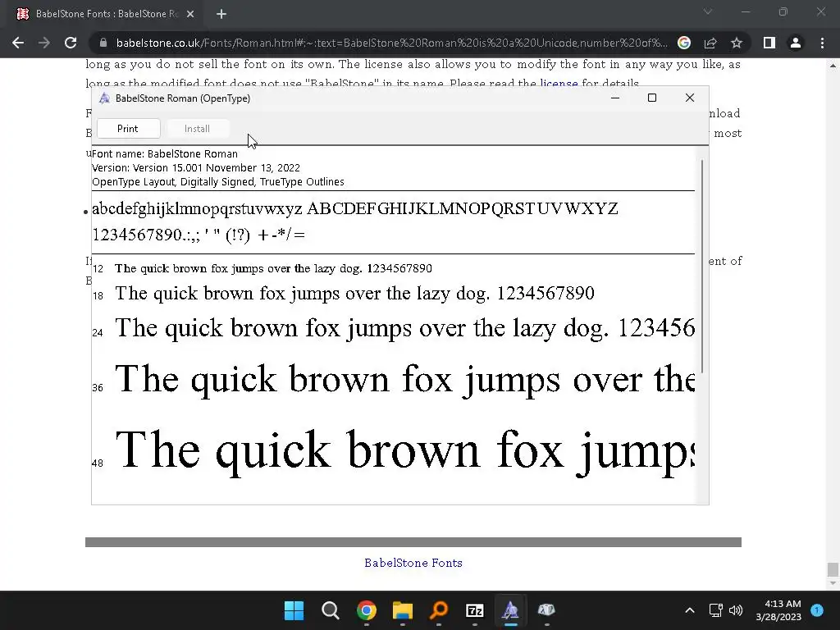Close the BabelStone Roman font viewer window
The height and width of the screenshot is (630, 840).
pyautogui.click(x=689, y=98)
